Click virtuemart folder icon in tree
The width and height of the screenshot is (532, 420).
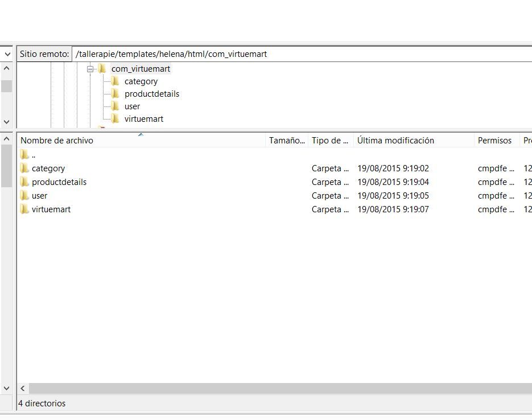[116, 119]
